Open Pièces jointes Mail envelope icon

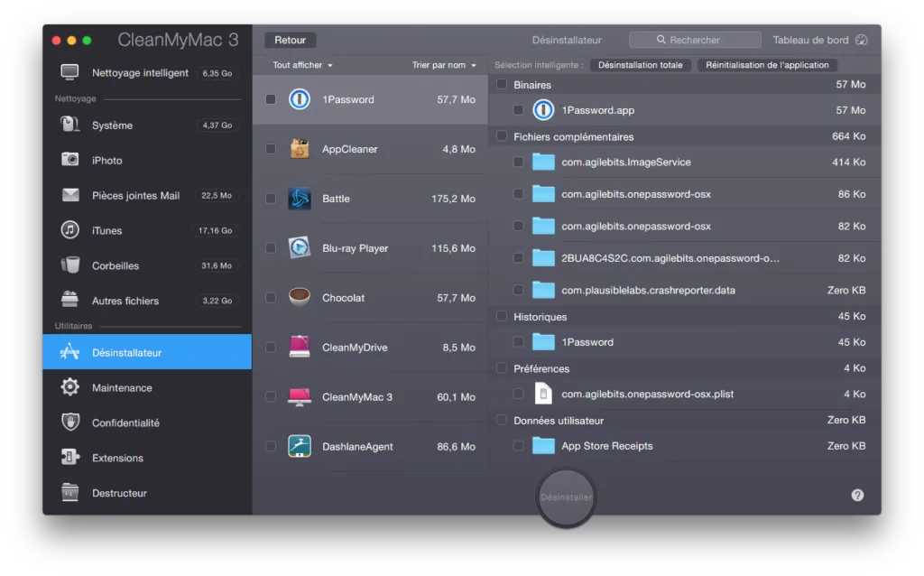70,194
